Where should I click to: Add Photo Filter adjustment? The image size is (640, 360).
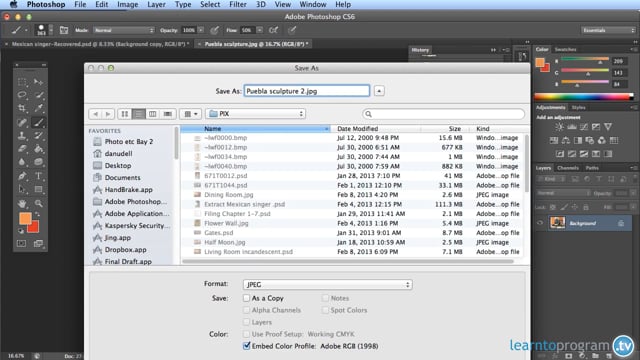[x=589, y=140]
